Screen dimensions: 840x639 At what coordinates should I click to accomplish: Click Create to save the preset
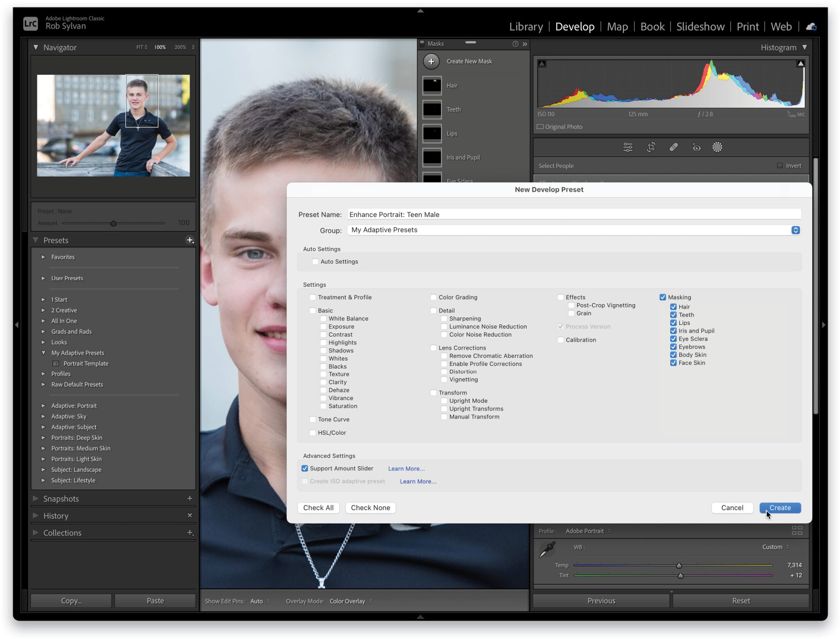point(779,508)
